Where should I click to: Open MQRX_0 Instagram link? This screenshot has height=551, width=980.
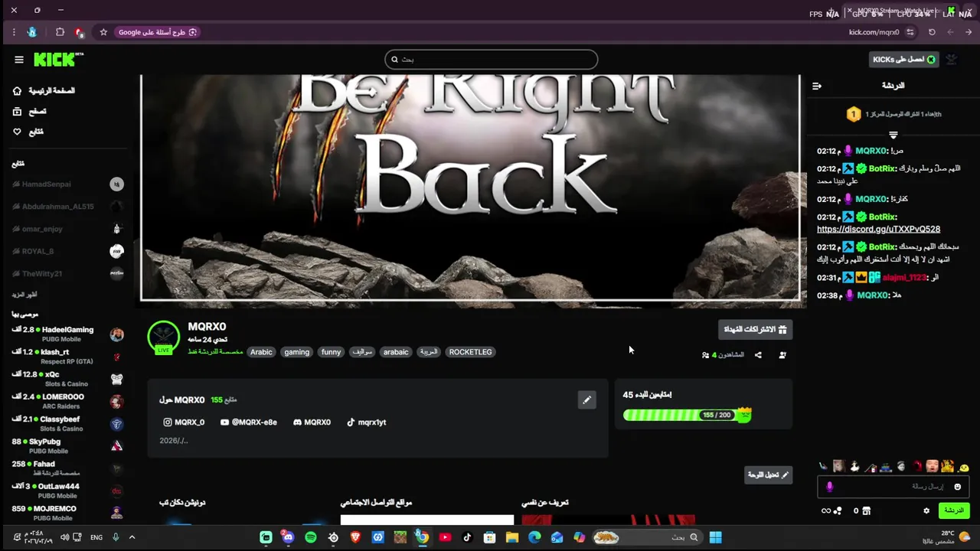click(x=184, y=422)
